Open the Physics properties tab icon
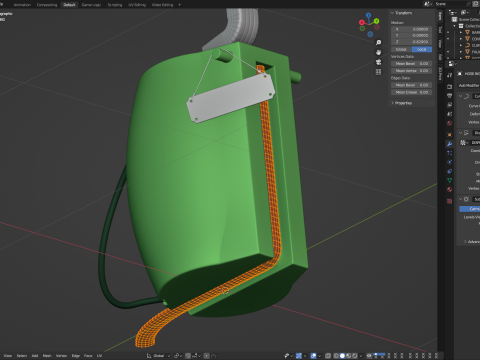 click(x=450, y=162)
